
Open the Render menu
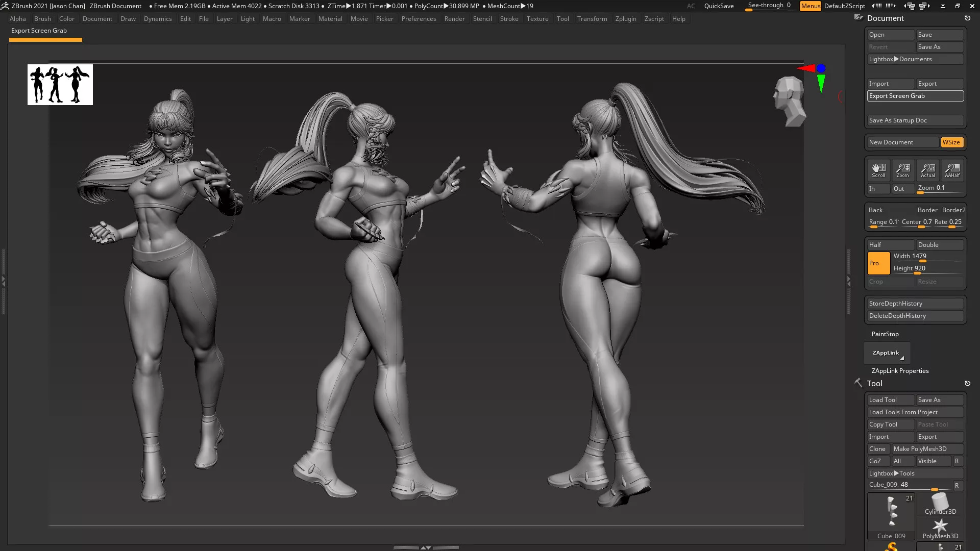point(454,19)
